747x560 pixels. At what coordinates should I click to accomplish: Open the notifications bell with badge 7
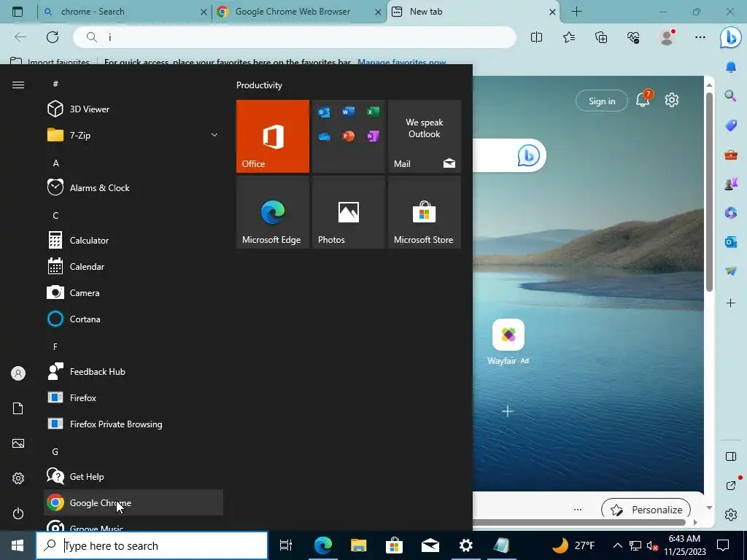click(x=643, y=99)
